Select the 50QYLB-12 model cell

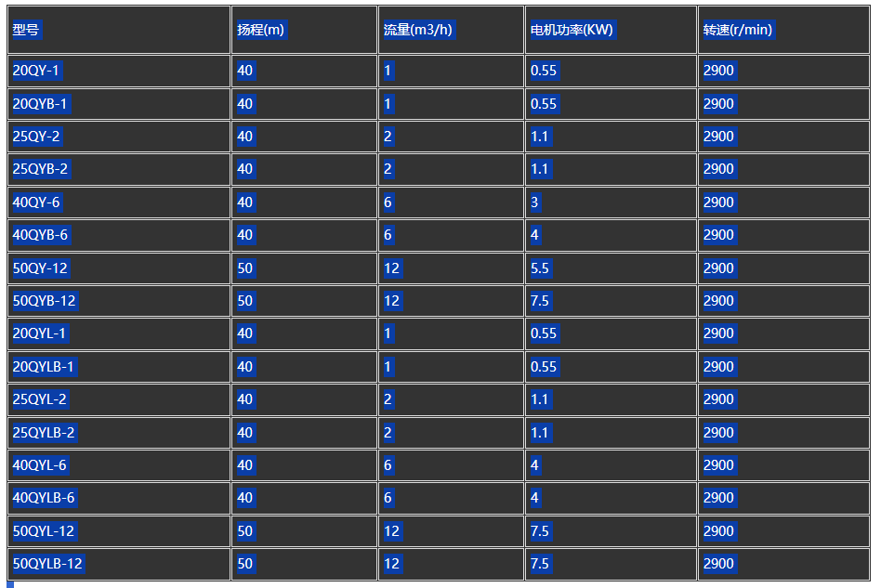119,564
